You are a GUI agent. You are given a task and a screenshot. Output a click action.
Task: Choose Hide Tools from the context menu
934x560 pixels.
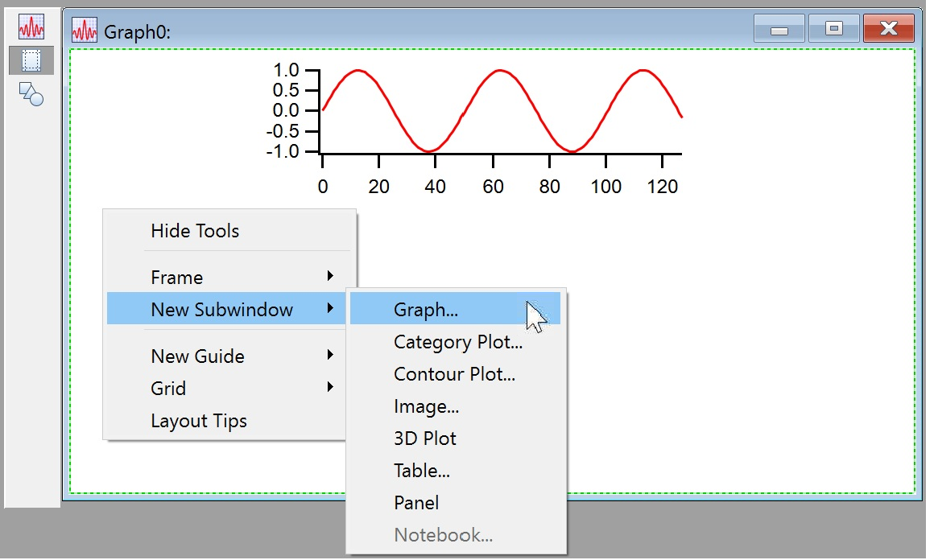point(195,231)
